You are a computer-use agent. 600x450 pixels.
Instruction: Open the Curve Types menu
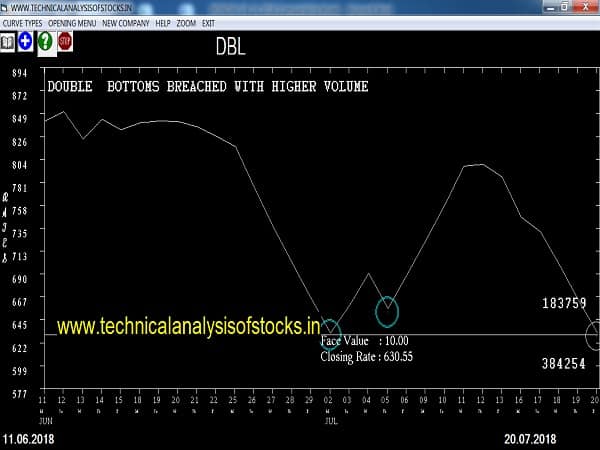[24, 22]
